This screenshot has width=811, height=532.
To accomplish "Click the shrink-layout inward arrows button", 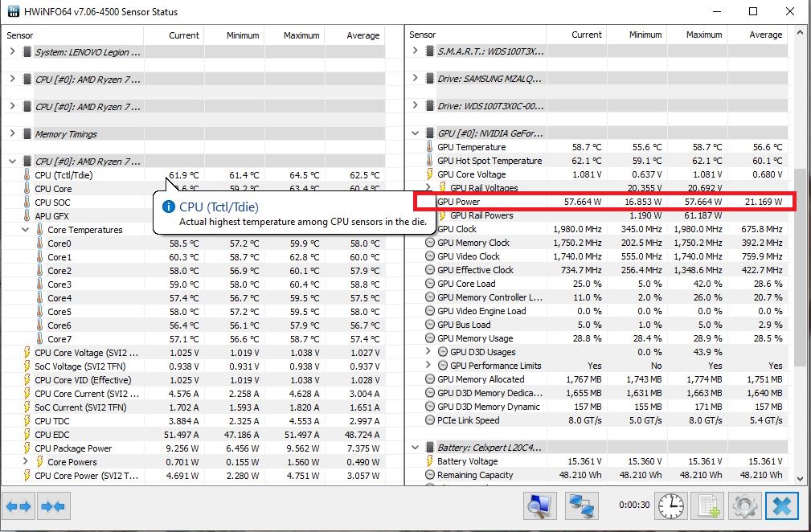I will (53, 506).
